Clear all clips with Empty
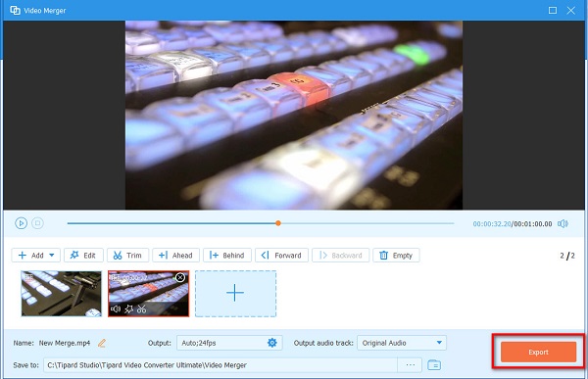 (x=396, y=256)
